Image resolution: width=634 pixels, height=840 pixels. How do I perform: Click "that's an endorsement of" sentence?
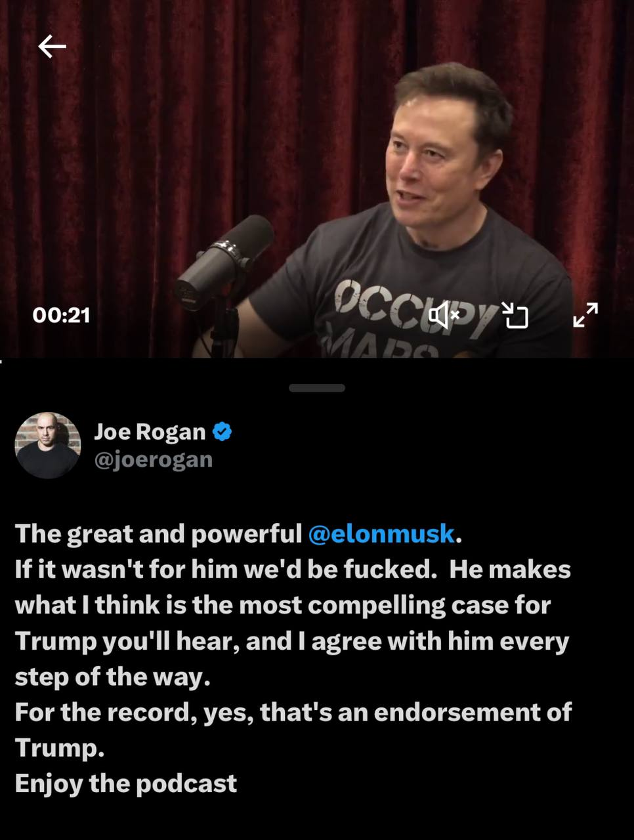(x=416, y=712)
